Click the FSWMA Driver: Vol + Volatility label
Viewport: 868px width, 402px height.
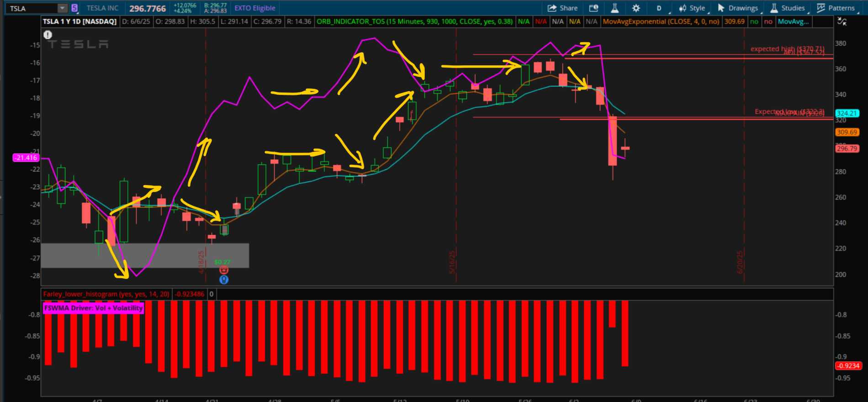click(x=94, y=308)
